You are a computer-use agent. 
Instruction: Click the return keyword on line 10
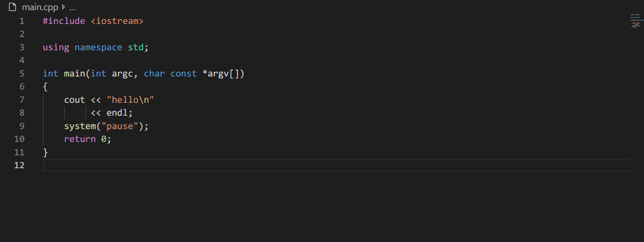(x=80, y=139)
